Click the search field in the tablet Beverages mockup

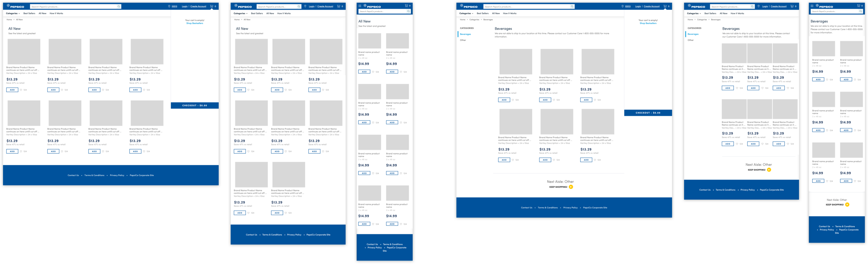pyautogui.click(x=732, y=7)
